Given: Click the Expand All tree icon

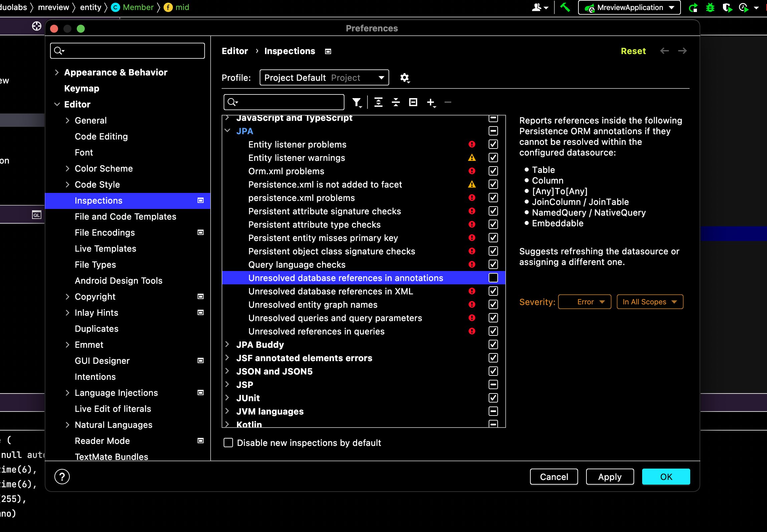Looking at the screenshot, I should point(378,102).
